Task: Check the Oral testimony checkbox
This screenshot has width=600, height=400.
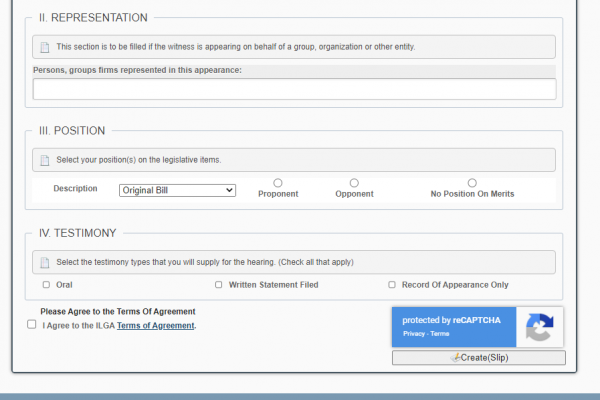Action: pyautogui.click(x=46, y=285)
